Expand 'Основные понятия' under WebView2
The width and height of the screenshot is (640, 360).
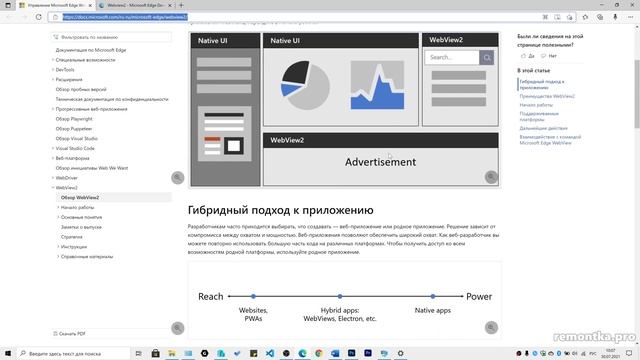[58, 217]
